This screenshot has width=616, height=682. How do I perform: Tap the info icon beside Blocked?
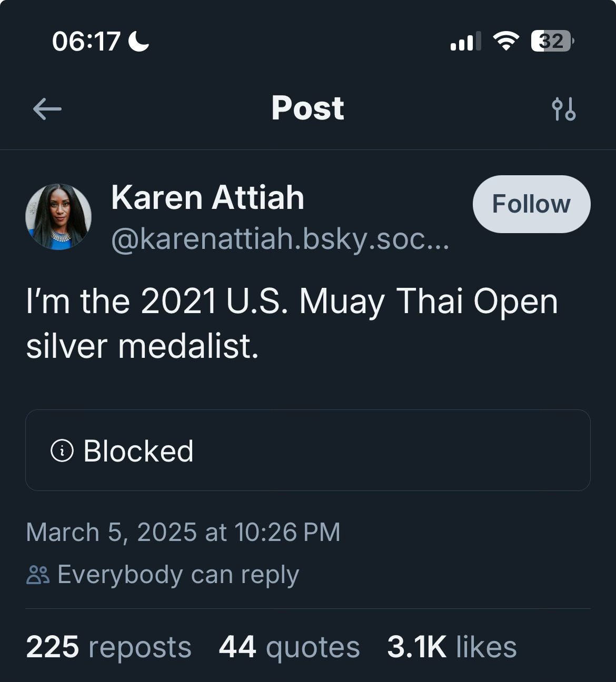coord(62,450)
